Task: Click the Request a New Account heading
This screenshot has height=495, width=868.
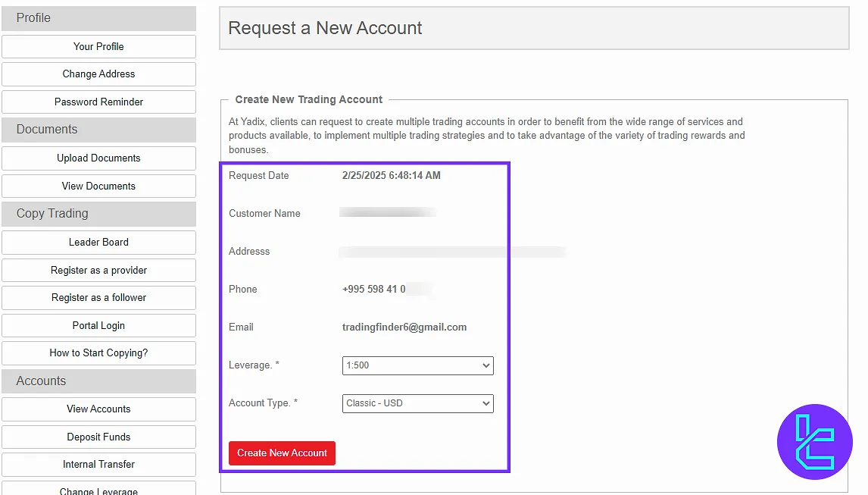Action: click(x=325, y=28)
